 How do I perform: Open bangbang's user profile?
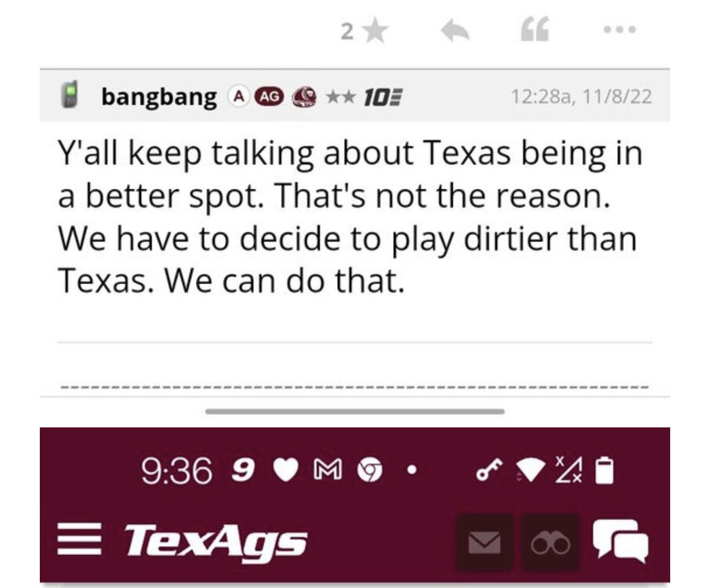tap(159, 96)
